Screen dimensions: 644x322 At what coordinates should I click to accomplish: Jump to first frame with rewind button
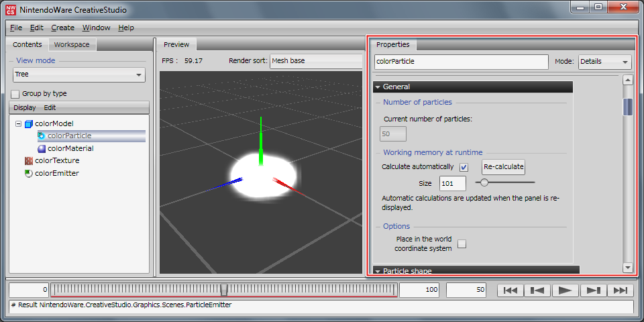pyautogui.click(x=511, y=290)
